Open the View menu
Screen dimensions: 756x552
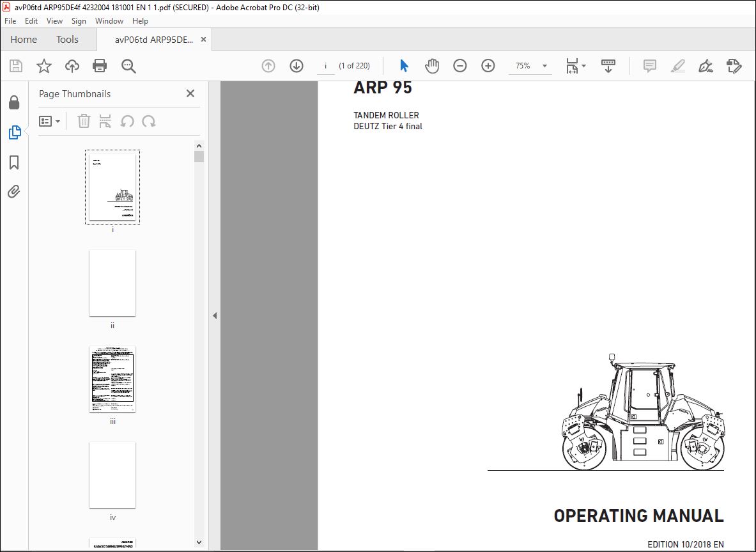[54, 20]
